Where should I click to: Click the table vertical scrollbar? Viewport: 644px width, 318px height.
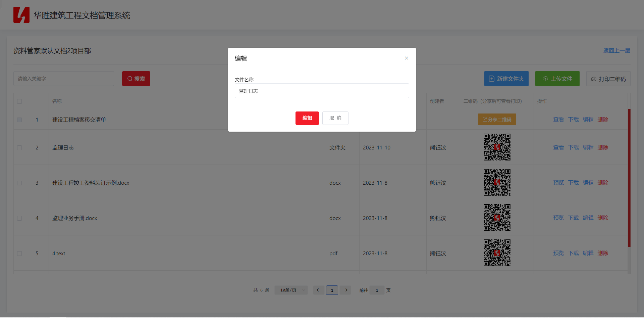629,178
